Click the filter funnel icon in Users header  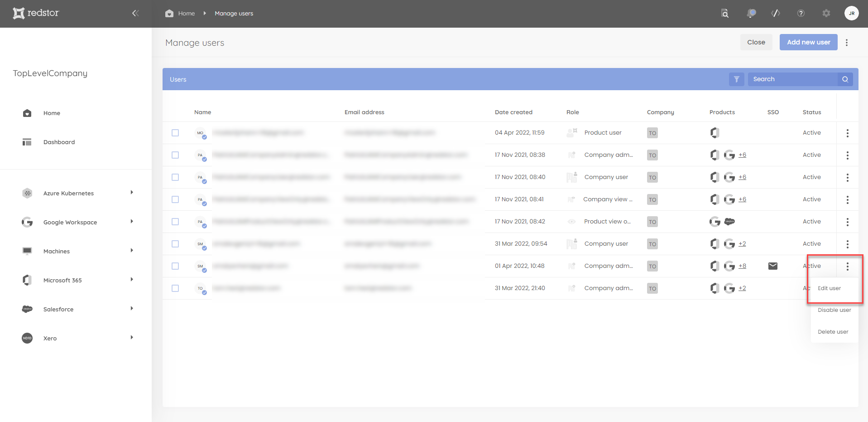point(737,79)
